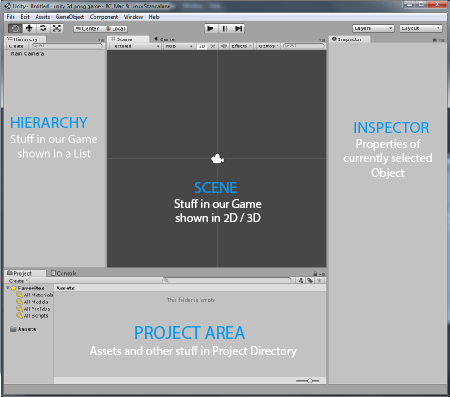
Task: Select the Scale tool
Action: (57, 29)
